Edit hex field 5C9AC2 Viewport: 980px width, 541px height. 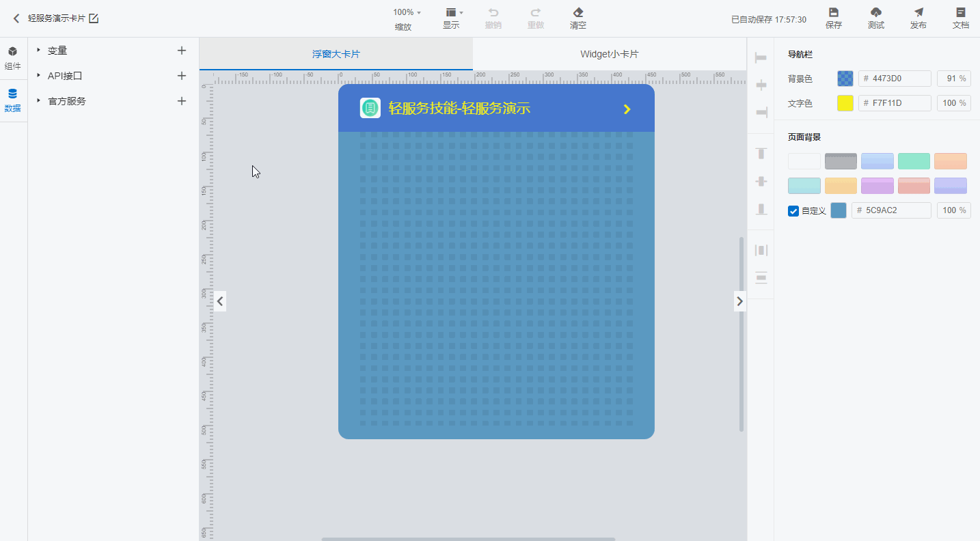[891, 210]
